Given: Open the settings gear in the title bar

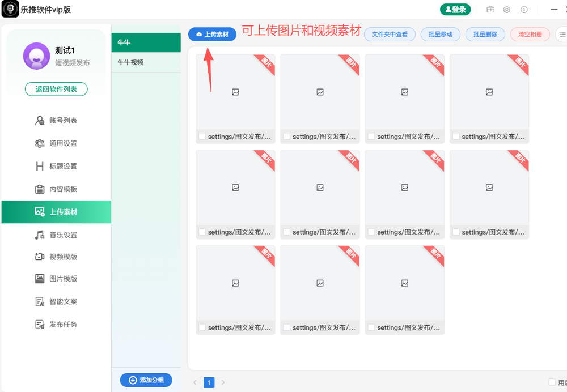Looking at the screenshot, I should click(506, 10).
